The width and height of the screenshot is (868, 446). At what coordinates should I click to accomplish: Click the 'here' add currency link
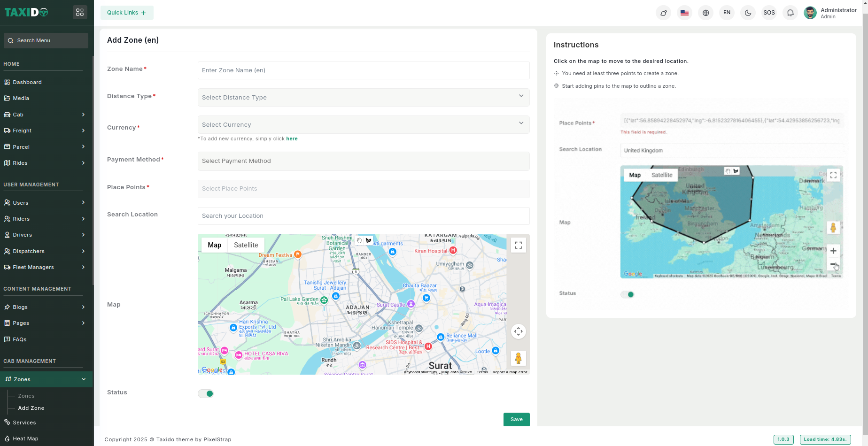(292, 138)
